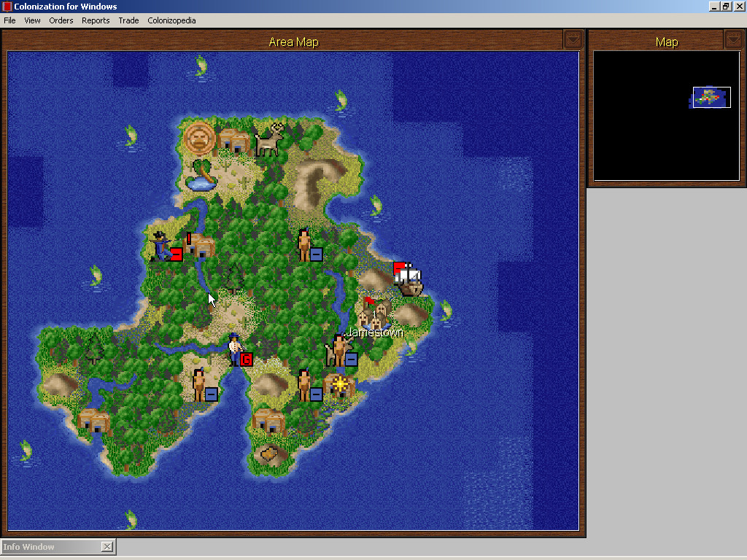Select native village beside the deer
This screenshot has width=747, height=560.
pyautogui.click(x=234, y=141)
